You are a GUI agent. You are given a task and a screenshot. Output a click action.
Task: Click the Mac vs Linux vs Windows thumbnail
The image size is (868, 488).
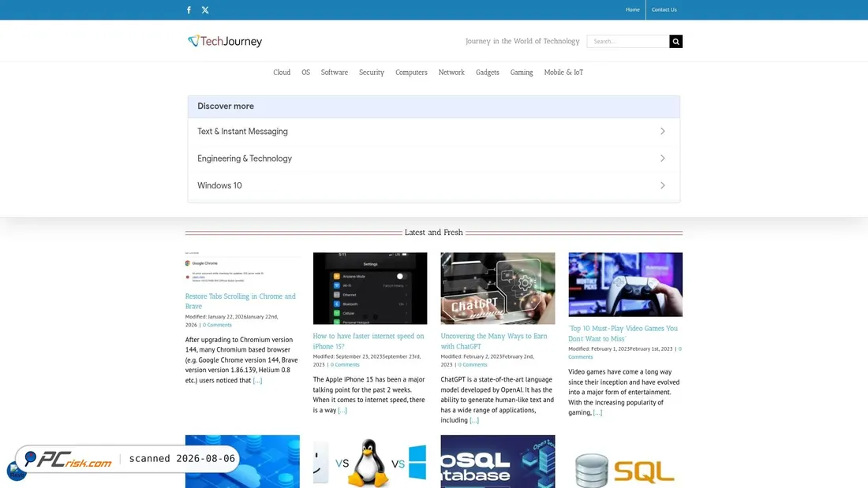pyautogui.click(x=370, y=461)
